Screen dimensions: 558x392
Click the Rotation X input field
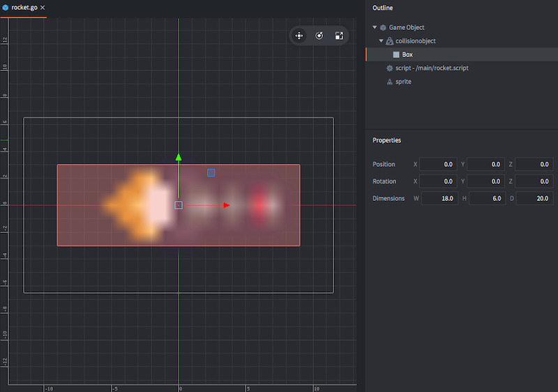click(x=438, y=181)
